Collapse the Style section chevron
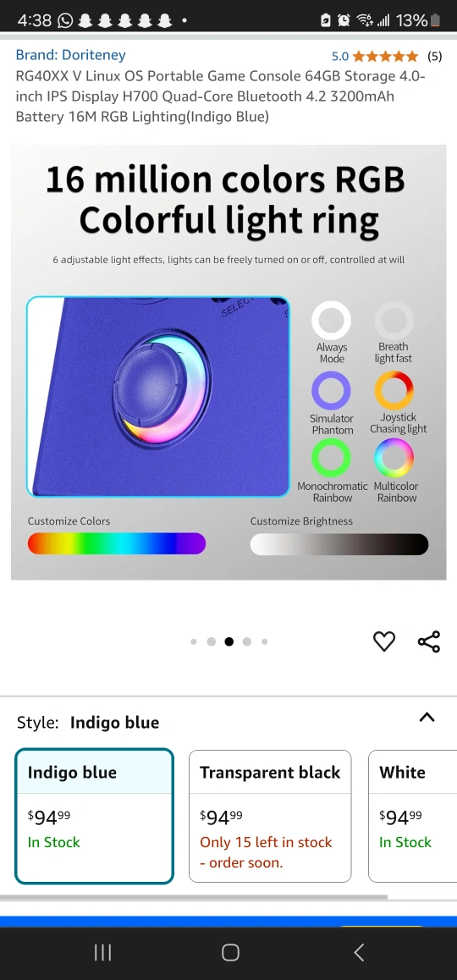 tap(427, 718)
